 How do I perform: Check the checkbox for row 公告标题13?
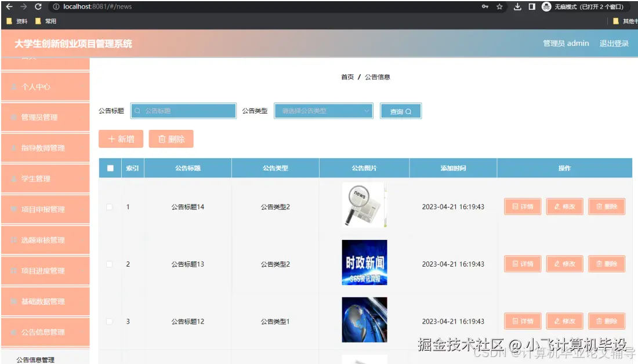[108, 264]
